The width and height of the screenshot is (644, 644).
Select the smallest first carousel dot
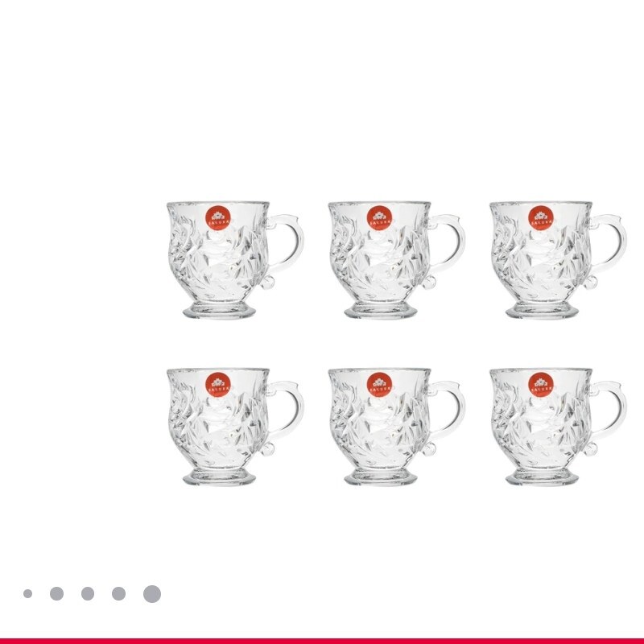point(27,593)
